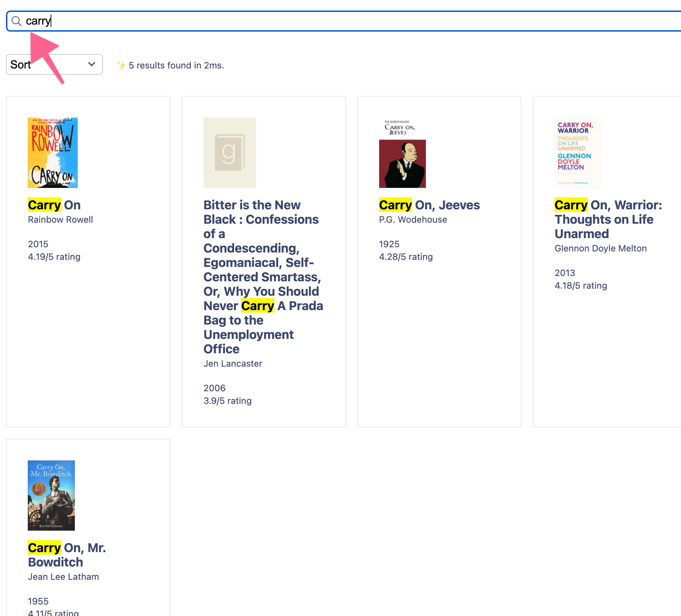Open the Carry On Rainbow Rowell cover thumbnail
The width and height of the screenshot is (681, 616).
pos(53,152)
